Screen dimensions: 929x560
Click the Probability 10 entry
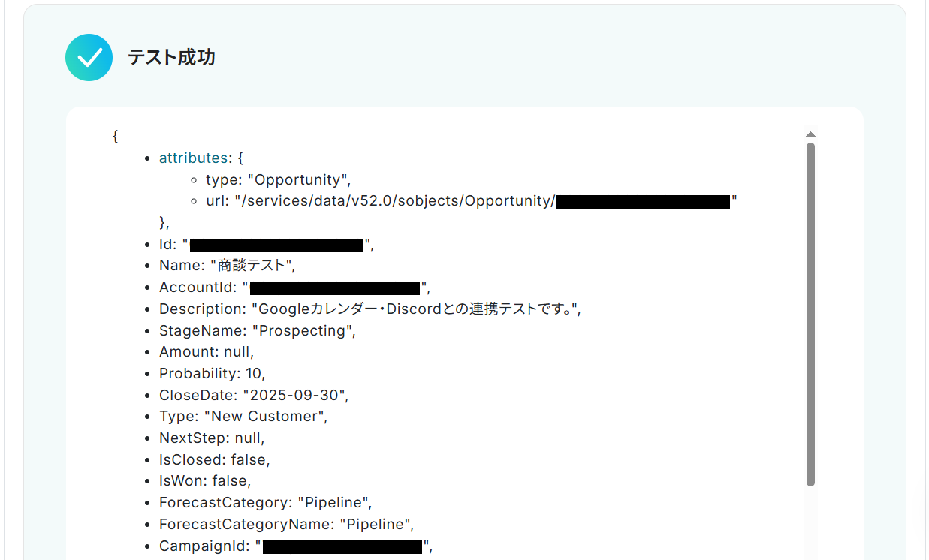tap(212, 373)
